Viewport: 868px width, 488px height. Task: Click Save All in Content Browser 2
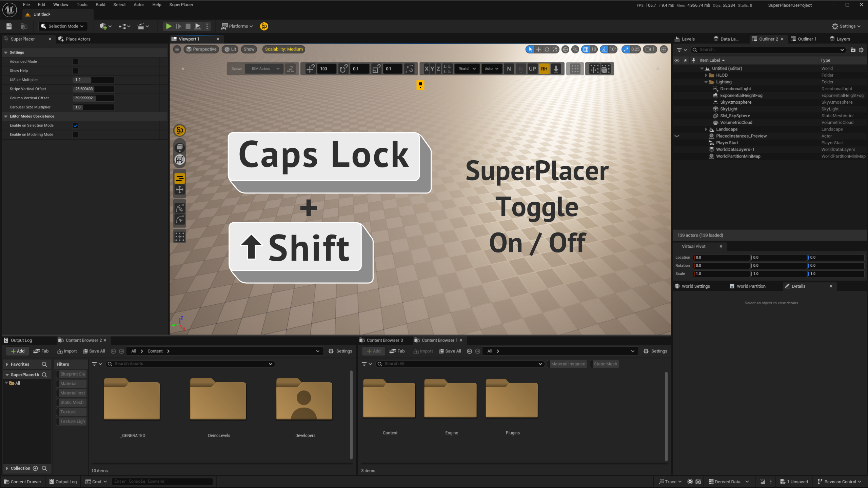point(94,351)
